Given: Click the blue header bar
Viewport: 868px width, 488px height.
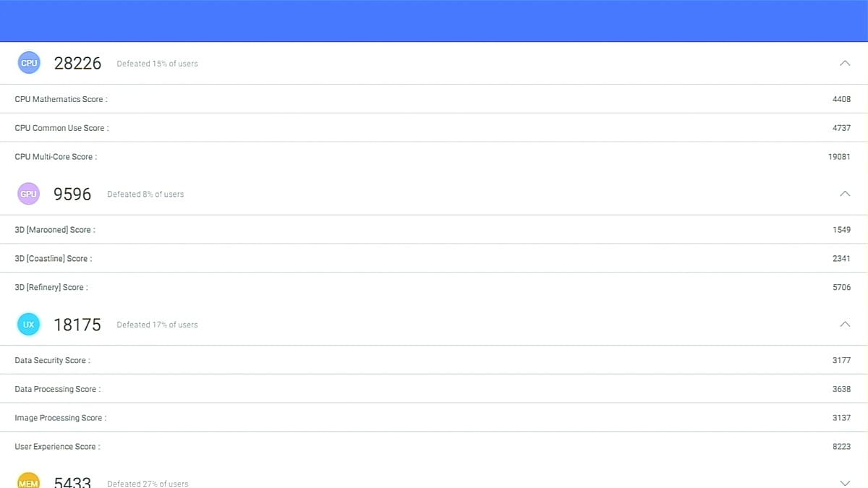Looking at the screenshot, I should [x=434, y=20].
